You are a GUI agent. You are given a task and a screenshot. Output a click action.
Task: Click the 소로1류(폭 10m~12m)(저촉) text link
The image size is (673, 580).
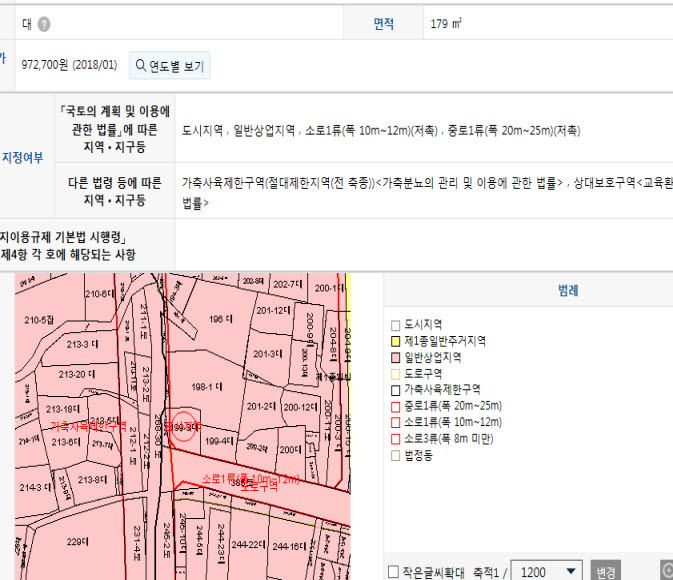coord(369,131)
